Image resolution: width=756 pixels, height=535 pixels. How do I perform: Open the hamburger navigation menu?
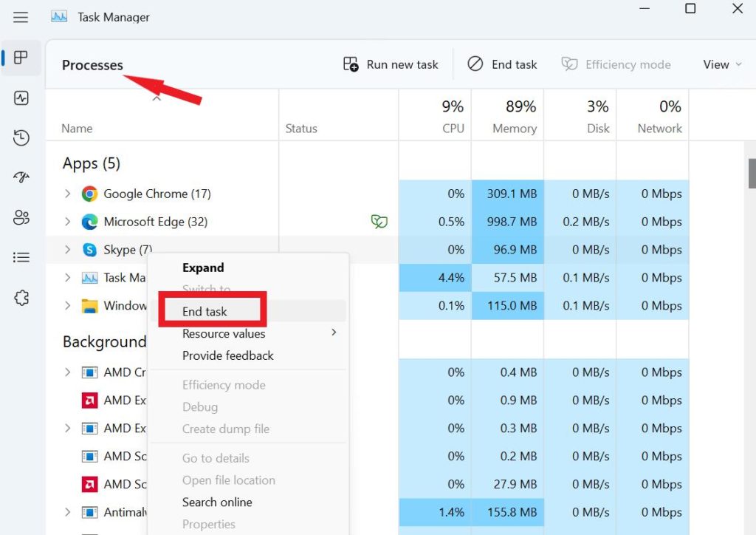coord(21,17)
